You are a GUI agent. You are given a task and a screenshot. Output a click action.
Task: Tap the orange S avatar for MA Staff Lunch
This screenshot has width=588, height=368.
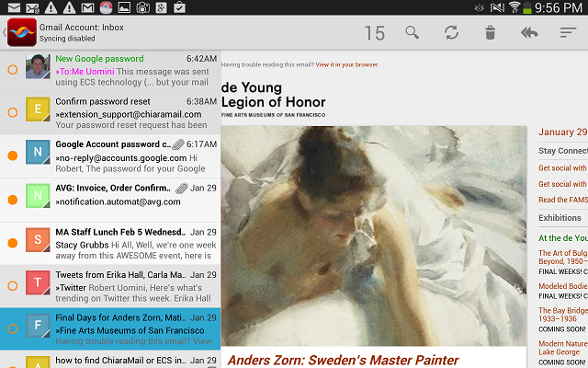click(38, 239)
